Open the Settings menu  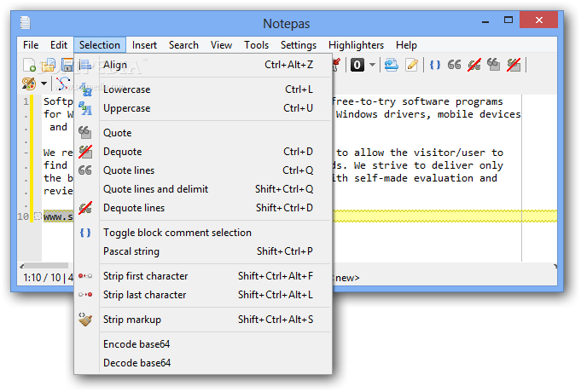(299, 45)
